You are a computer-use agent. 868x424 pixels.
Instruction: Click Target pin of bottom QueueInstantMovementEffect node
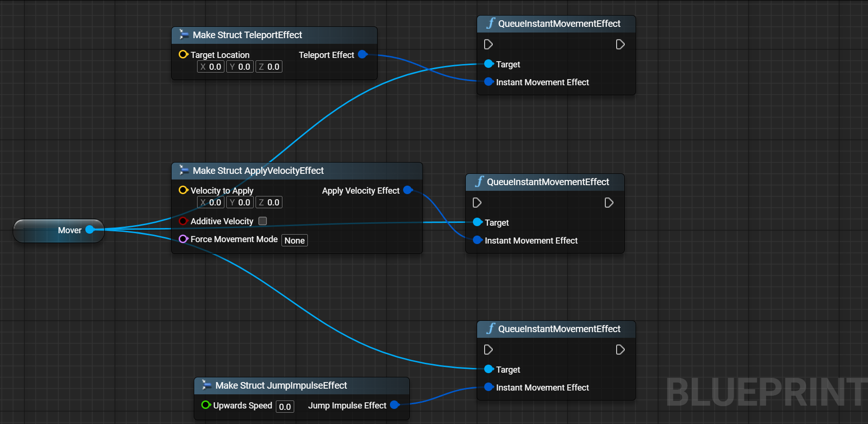489,369
